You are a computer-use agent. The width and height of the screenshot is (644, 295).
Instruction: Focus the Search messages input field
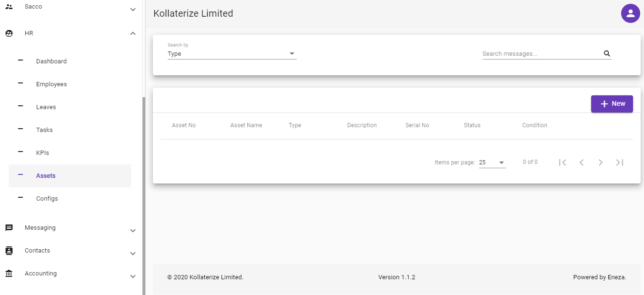click(542, 54)
